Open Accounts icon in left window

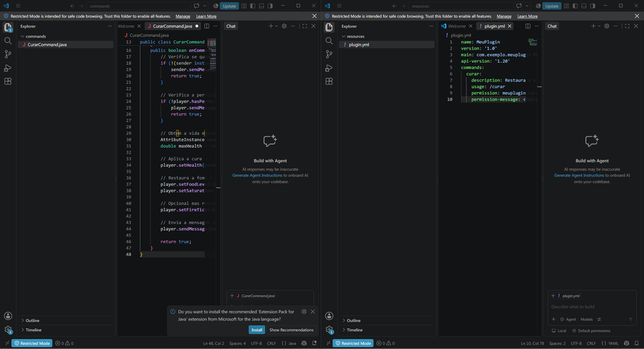pos(8,316)
